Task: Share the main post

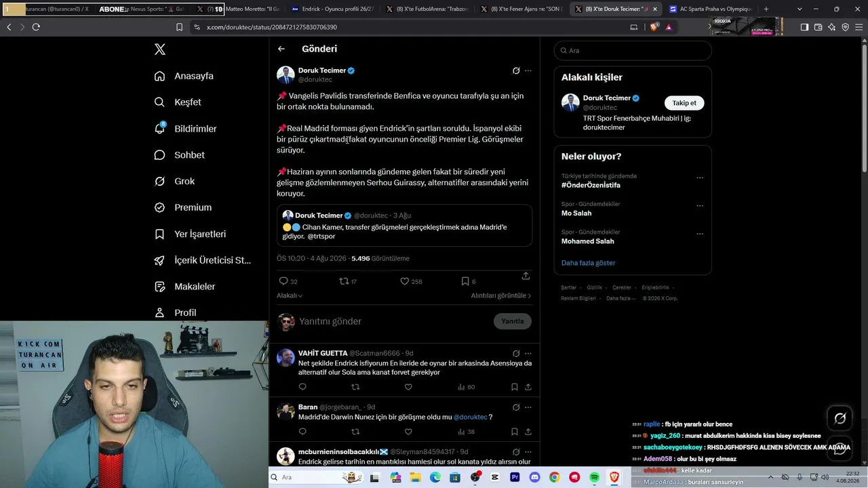Action: coord(526,277)
